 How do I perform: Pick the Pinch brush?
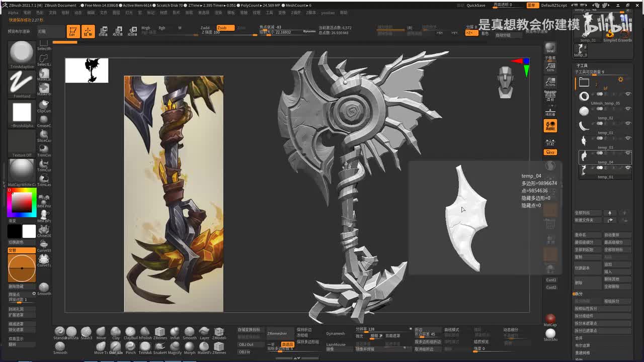point(130,347)
